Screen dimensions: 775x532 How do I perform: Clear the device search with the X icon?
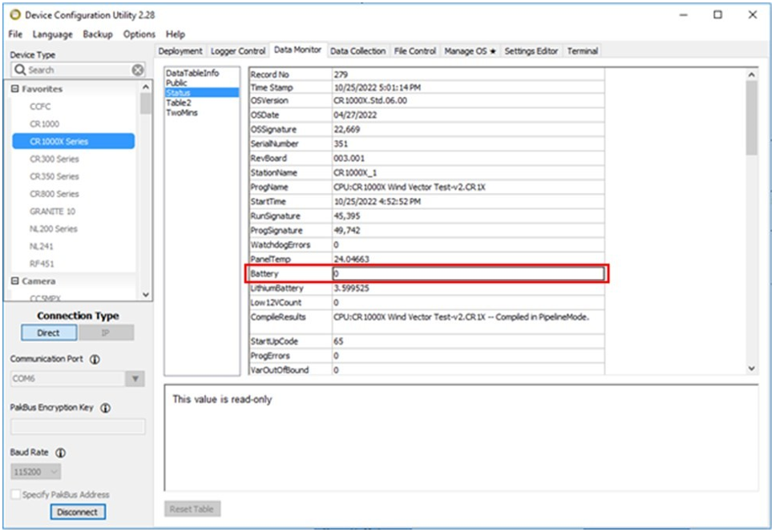coord(138,71)
